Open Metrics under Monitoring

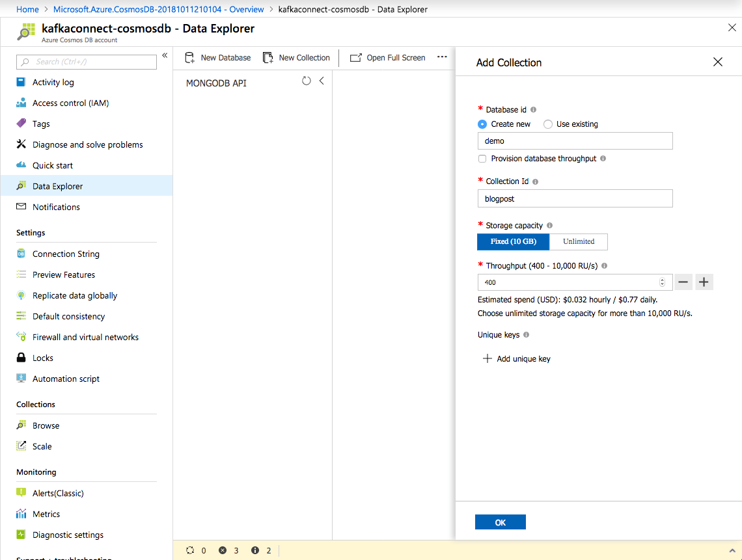(46, 514)
